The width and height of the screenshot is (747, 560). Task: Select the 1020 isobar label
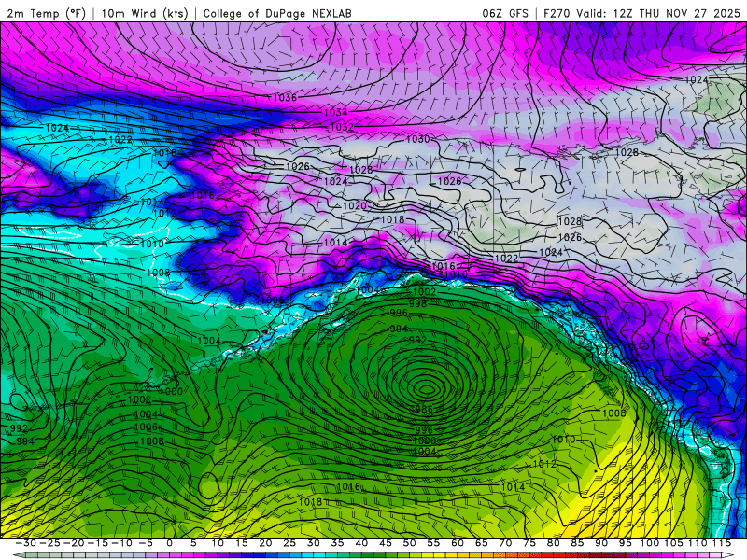coord(355,205)
